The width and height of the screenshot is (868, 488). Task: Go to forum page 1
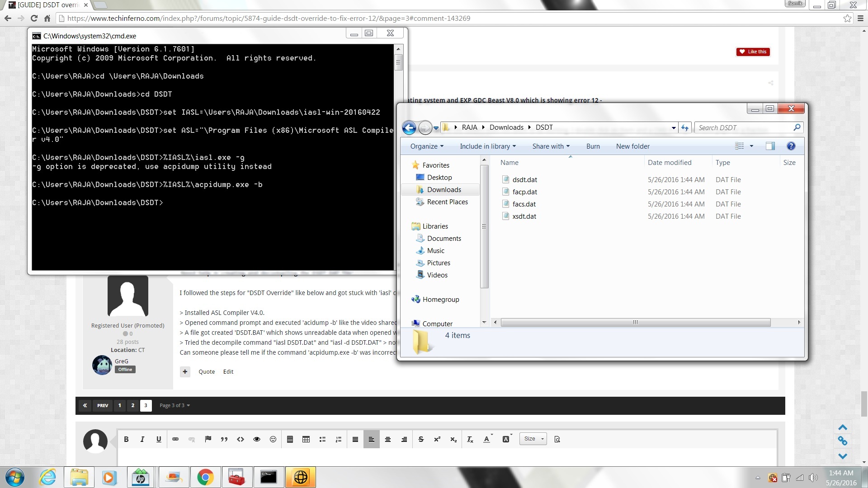119,406
